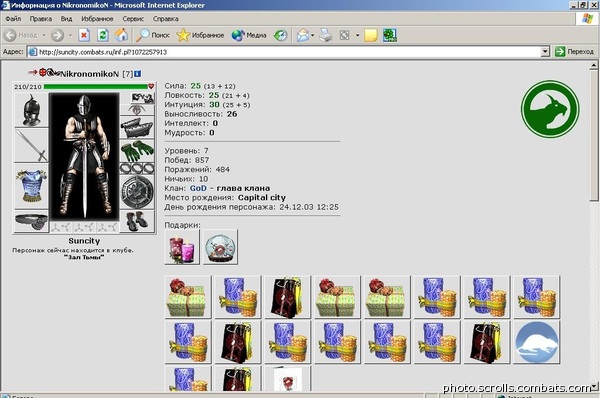Open the Избранное star favorites pane
Screen dimensions: 600x398
(x=200, y=35)
